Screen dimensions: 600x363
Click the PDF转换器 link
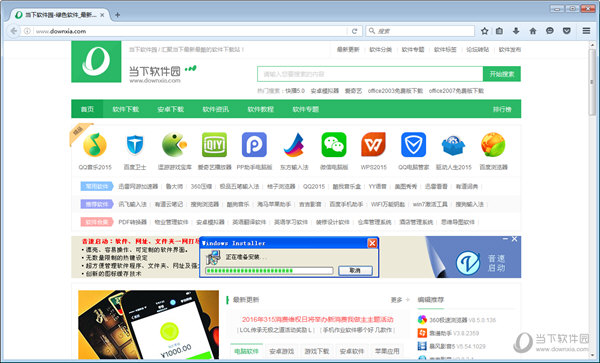pyautogui.click(x=132, y=222)
